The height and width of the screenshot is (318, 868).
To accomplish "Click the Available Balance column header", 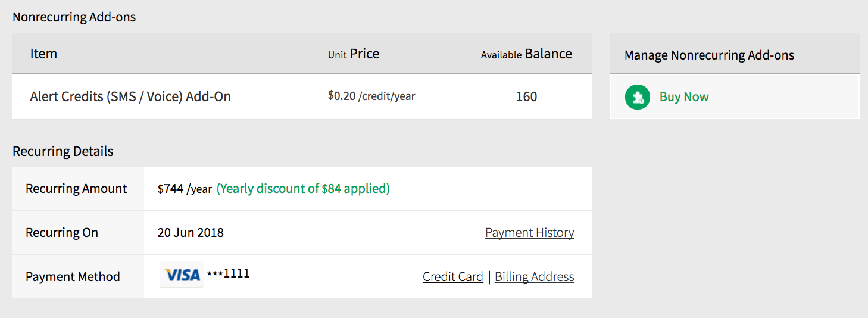I will [x=526, y=54].
